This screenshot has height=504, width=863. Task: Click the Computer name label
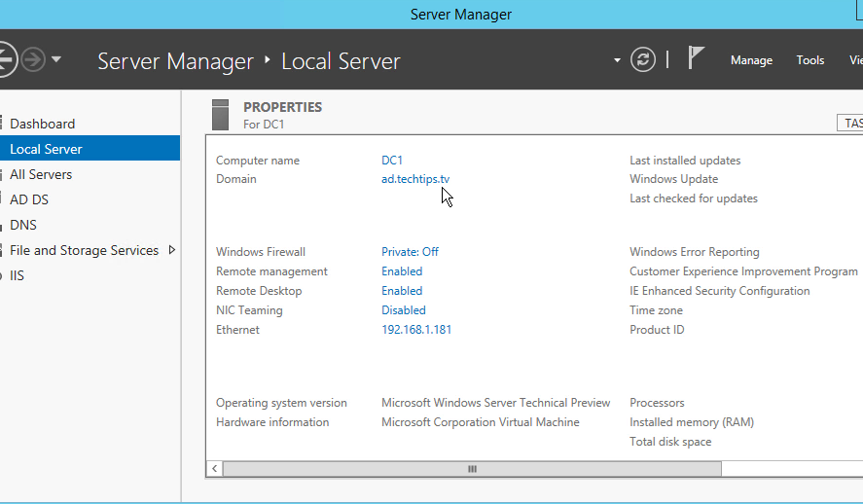coord(258,161)
